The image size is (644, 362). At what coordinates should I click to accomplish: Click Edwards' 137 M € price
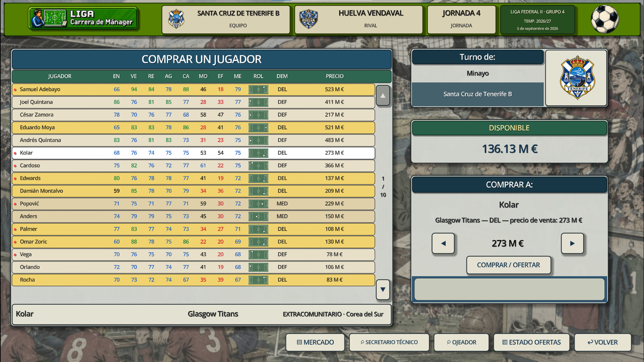(334, 178)
